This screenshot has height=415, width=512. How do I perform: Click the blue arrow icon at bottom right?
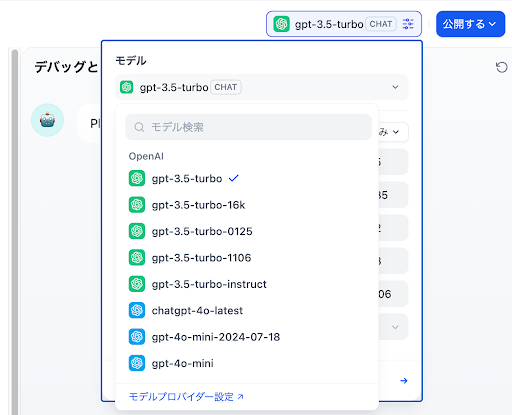[x=404, y=381]
